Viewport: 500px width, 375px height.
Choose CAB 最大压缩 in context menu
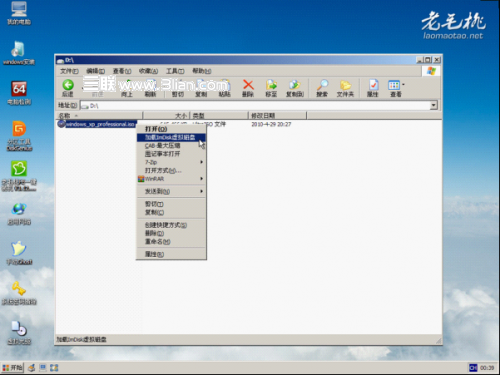171,146
